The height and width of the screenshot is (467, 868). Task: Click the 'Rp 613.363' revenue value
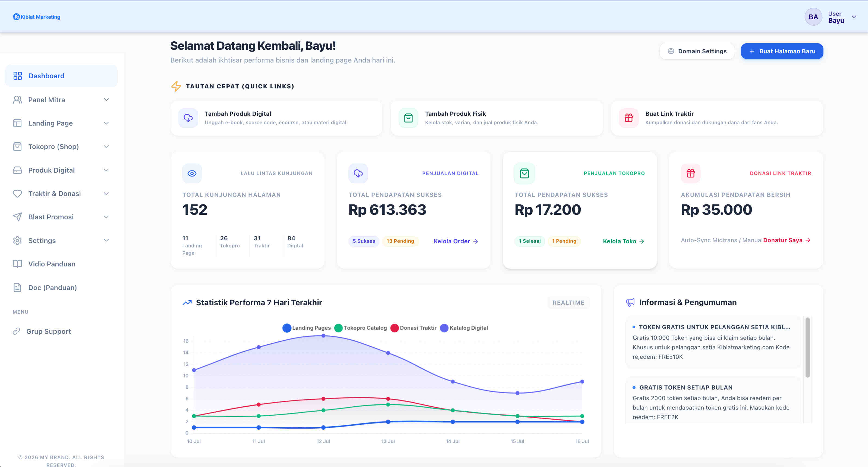pos(387,210)
